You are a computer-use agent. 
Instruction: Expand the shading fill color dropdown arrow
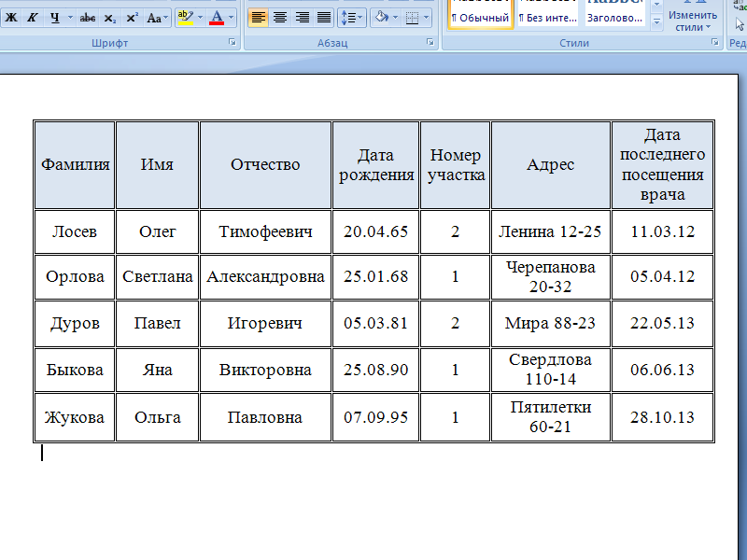[x=394, y=18]
